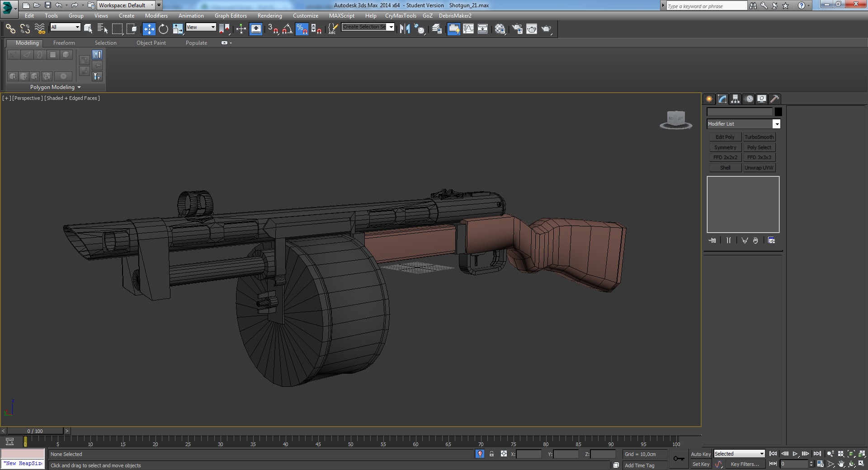Open the selection filter All dropdown

65,27
